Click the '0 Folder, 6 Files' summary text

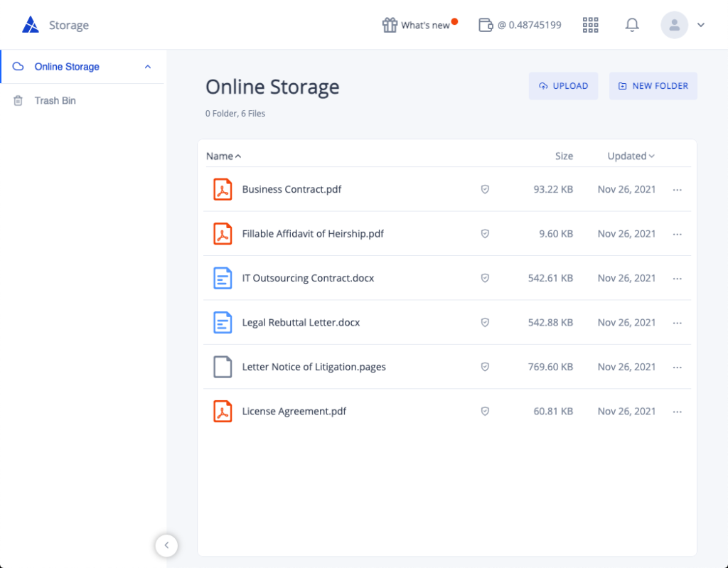click(x=235, y=113)
